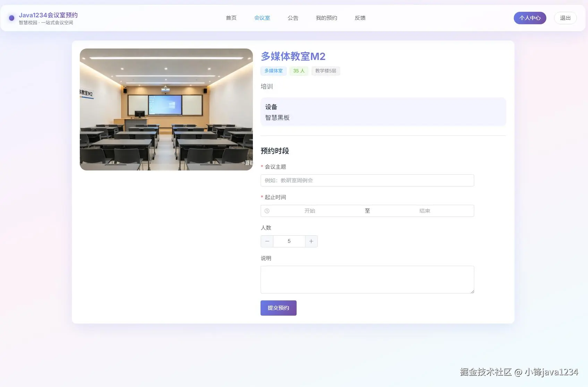Click the 多媒体室 tag
Viewport: 588px width, 387px height.
[273, 71]
